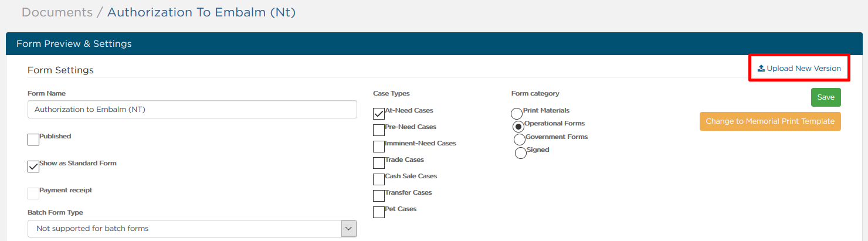Click the green Save button
The width and height of the screenshot is (868, 241).
[826, 97]
